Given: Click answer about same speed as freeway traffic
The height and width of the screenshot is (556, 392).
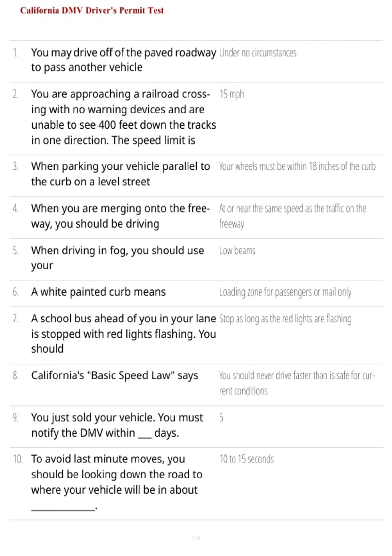Looking at the screenshot, I should point(293,216).
